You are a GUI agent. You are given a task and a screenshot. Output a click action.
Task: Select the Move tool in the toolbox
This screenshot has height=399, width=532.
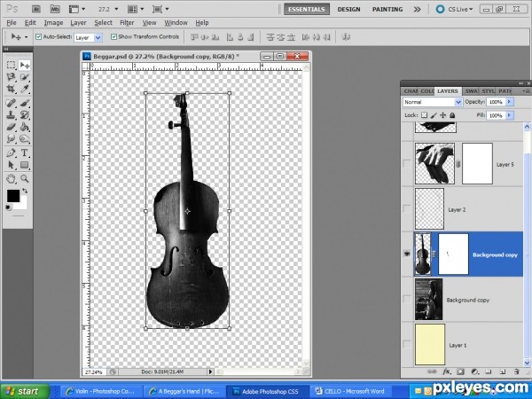pos(25,65)
